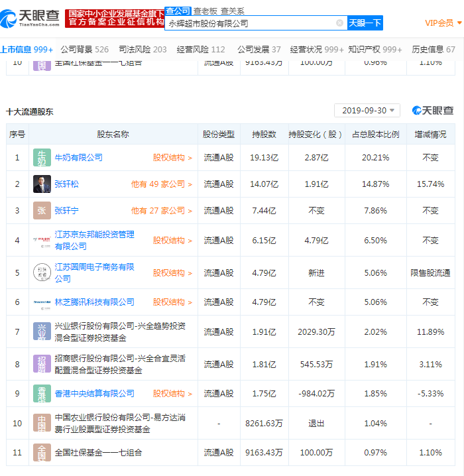Switch to the 公司发展 tab
The height and width of the screenshot is (476, 464).
coord(259,49)
